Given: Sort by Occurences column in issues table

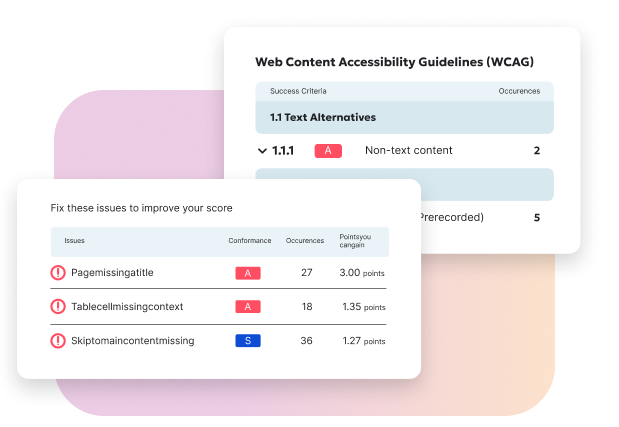Looking at the screenshot, I should click(x=305, y=241).
